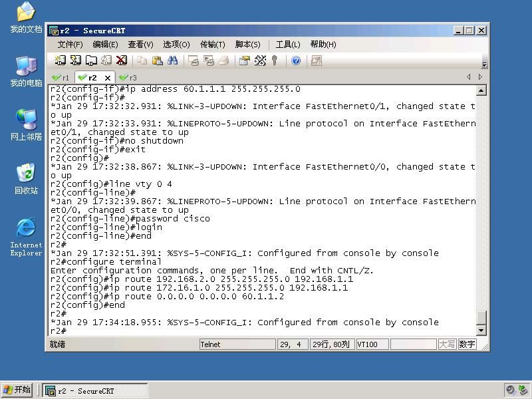Screen dimensions: 532x399
Task: Click the last toolbar lock icon
Action: (x=317, y=61)
